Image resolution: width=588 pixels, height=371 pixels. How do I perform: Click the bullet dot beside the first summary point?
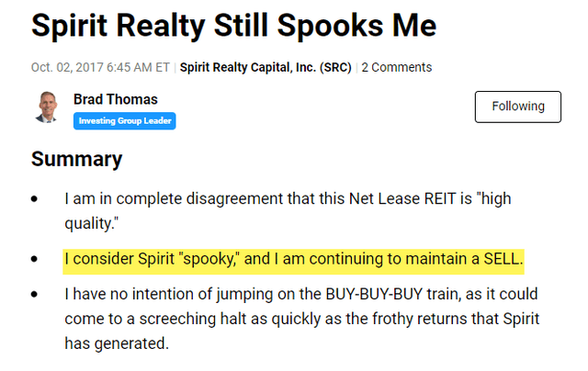36,199
